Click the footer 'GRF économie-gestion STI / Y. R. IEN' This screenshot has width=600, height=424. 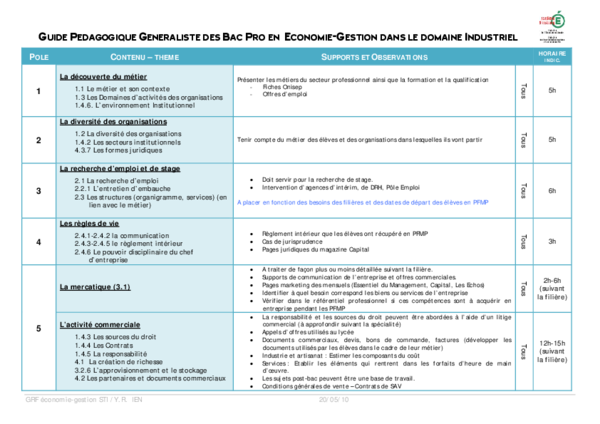coord(84,400)
